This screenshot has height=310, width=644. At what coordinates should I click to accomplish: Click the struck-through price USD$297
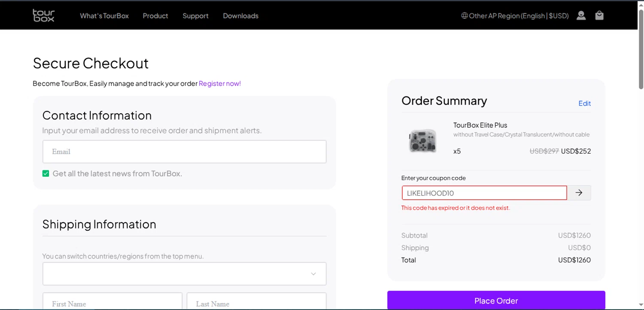[x=544, y=151]
